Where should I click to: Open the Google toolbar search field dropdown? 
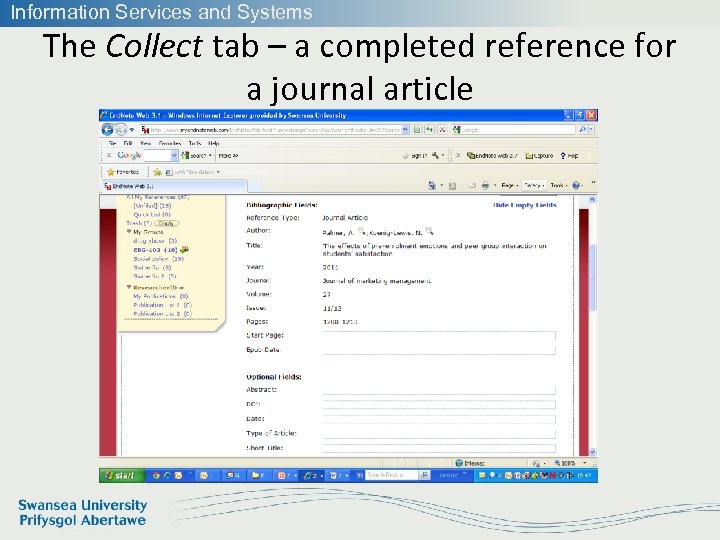click(174, 156)
